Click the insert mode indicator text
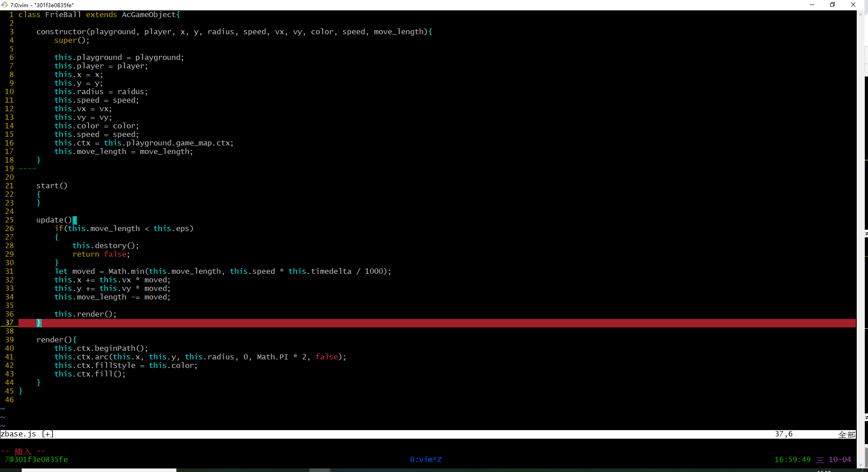 (x=23, y=451)
